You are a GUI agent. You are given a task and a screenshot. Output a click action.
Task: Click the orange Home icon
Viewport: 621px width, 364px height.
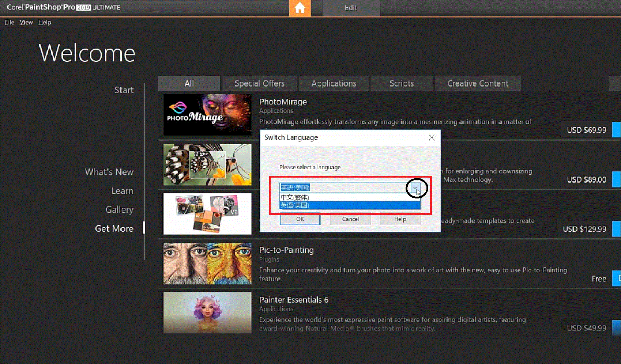(x=300, y=8)
